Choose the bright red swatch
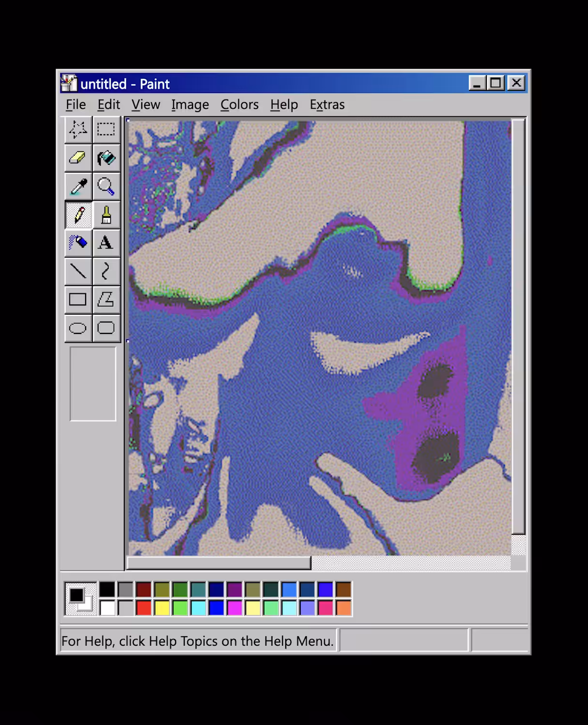Viewport: 588px width, 725px height. point(144,608)
